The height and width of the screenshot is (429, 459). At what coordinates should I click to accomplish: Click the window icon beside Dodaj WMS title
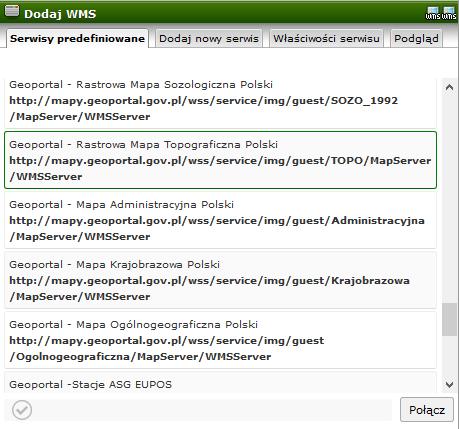[12, 11]
